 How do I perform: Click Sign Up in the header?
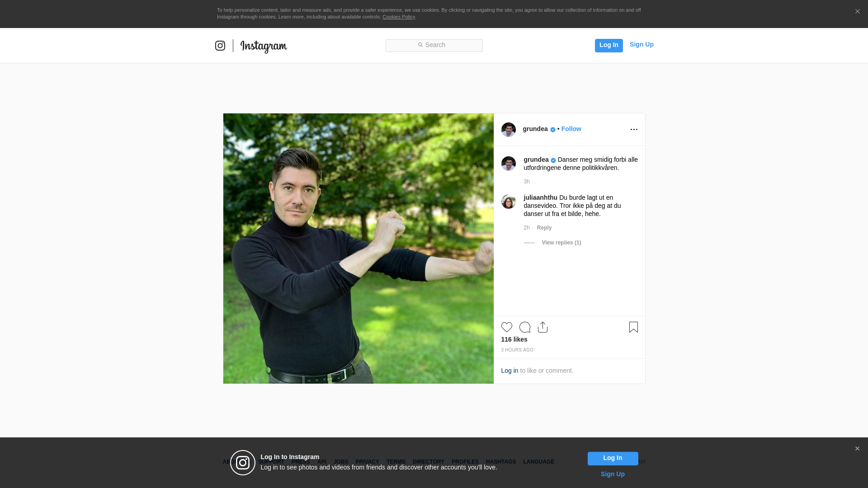tap(641, 44)
